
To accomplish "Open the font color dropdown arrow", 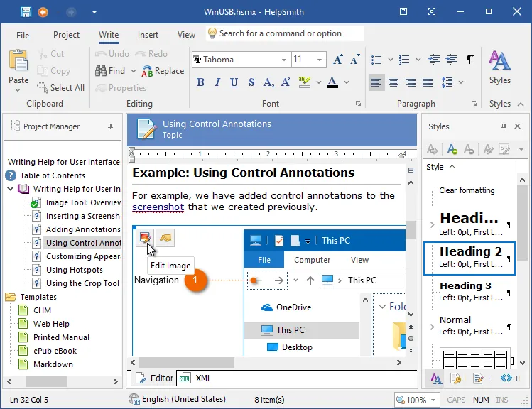I will point(347,82).
